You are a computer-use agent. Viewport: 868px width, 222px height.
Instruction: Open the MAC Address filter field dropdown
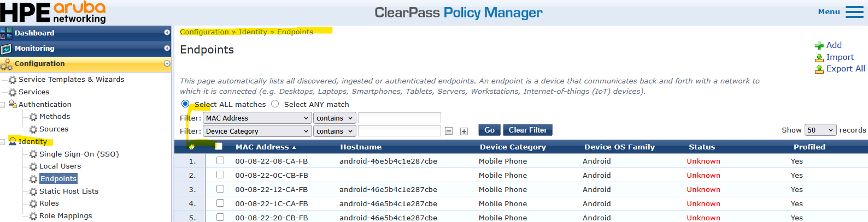[257, 118]
